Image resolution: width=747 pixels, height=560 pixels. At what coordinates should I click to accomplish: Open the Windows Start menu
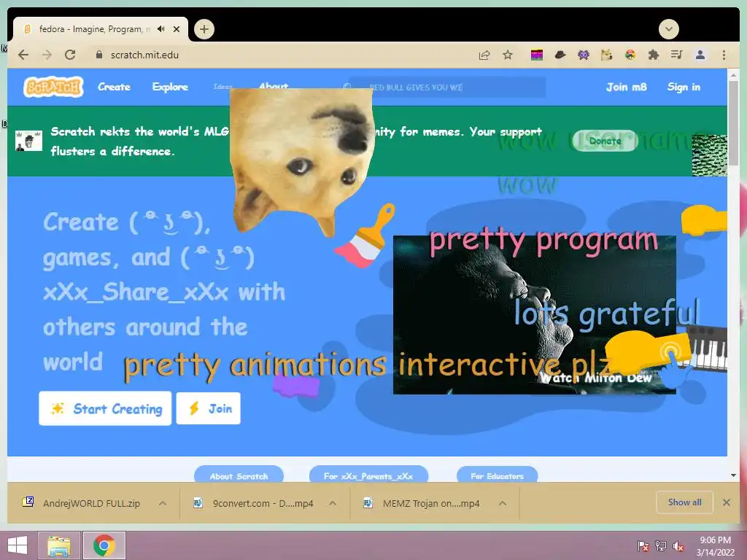(x=18, y=545)
